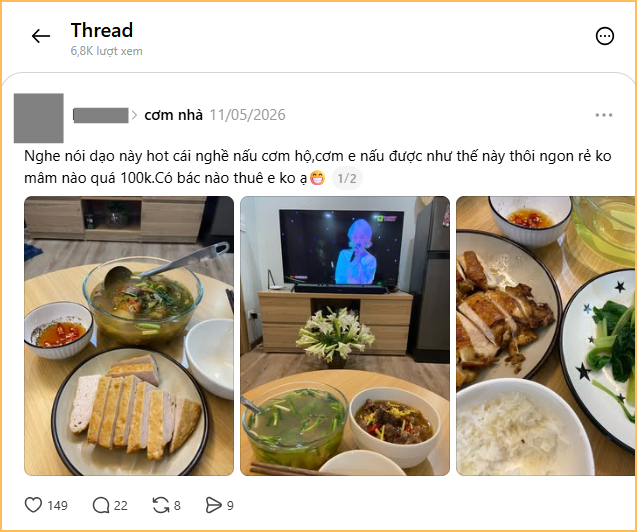Open the poster's gray profile avatar
The image size is (637, 532).
click(x=39, y=118)
